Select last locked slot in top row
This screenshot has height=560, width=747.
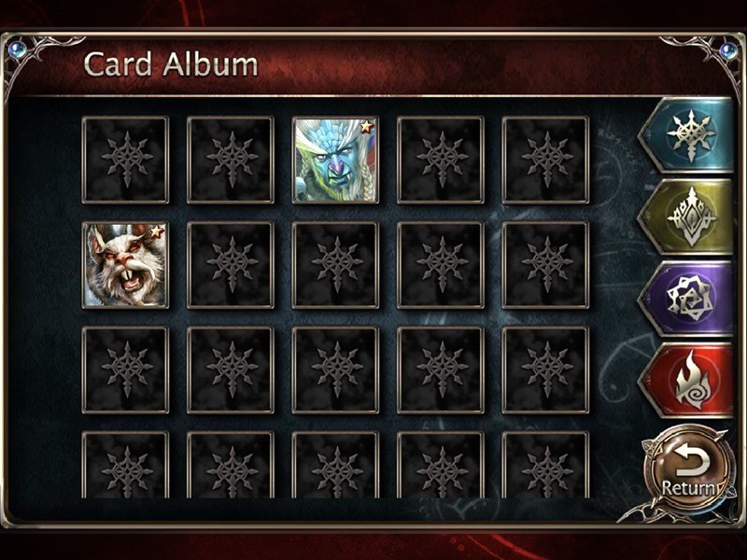(x=545, y=160)
